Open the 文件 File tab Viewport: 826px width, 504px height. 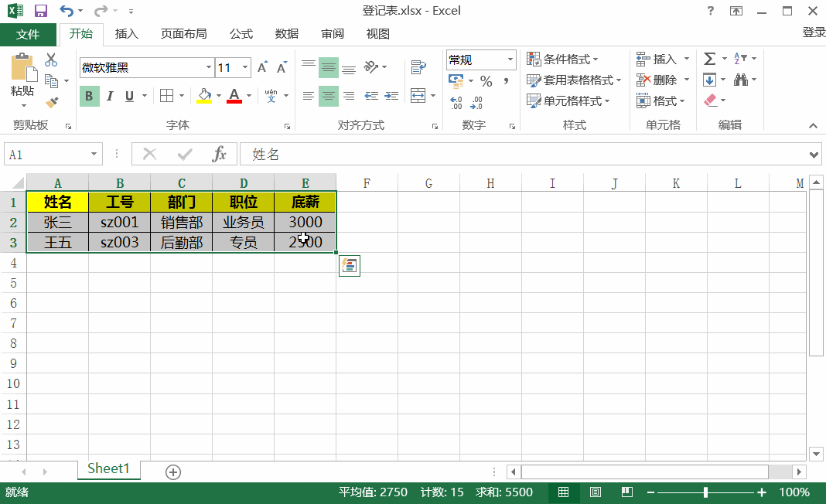pos(28,34)
